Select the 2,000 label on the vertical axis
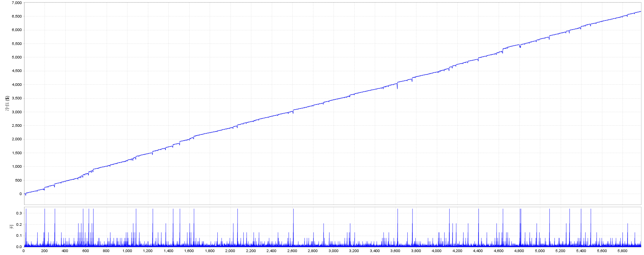 click(17, 139)
